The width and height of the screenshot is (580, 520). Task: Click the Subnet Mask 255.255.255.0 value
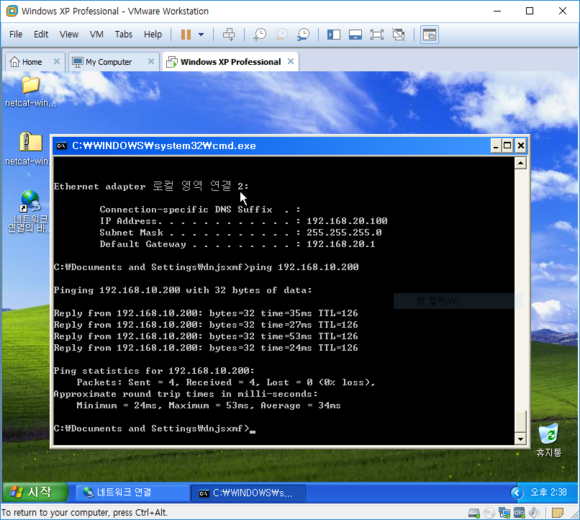click(344, 233)
